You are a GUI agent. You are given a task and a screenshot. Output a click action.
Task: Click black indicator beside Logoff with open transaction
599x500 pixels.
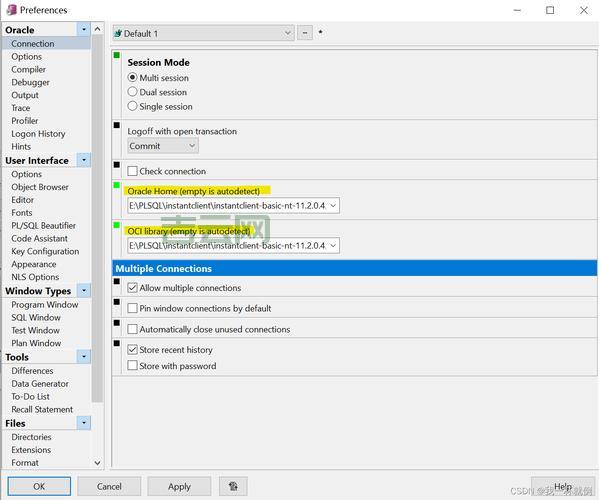(117, 125)
